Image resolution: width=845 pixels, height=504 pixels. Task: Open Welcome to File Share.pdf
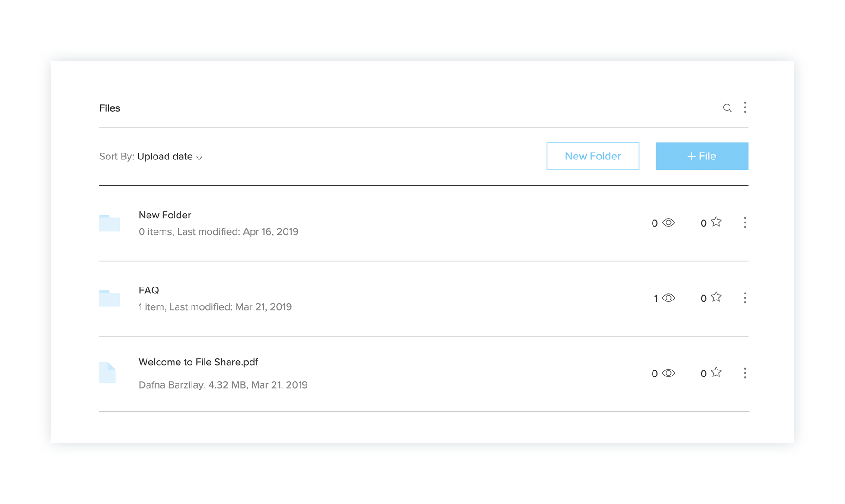click(198, 362)
